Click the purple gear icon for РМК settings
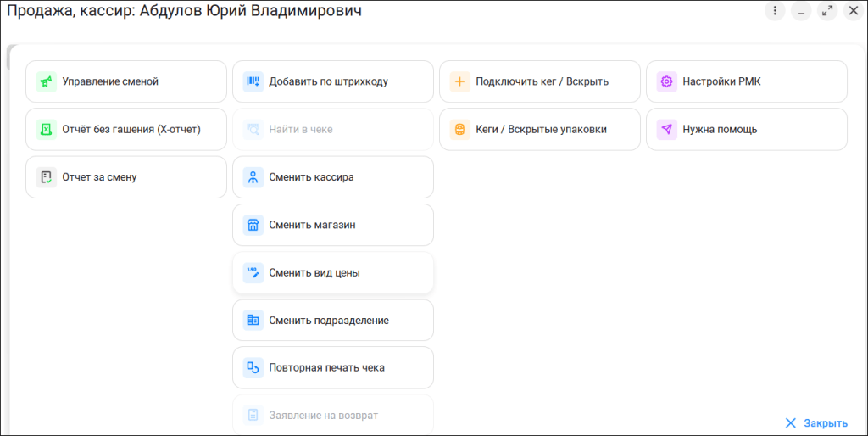 point(666,82)
